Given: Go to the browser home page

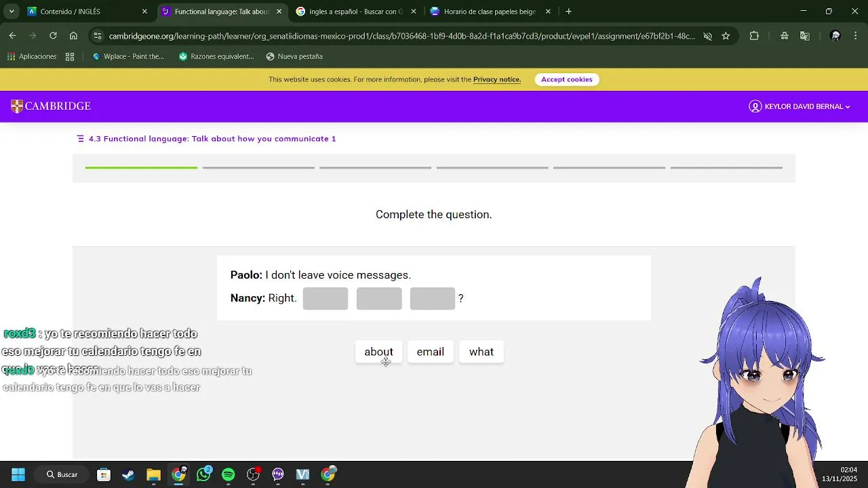Looking at the screenshot, I should point(73,36).
